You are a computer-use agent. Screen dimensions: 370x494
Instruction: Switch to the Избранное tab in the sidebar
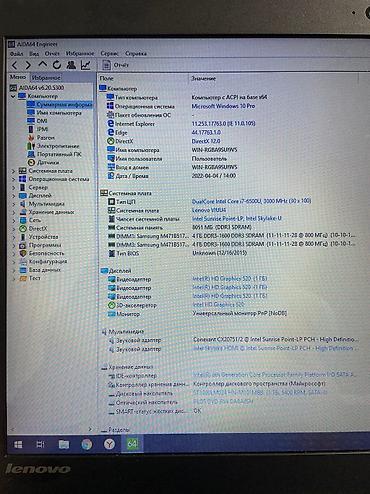pyautogui.click(x=46, y=77)
